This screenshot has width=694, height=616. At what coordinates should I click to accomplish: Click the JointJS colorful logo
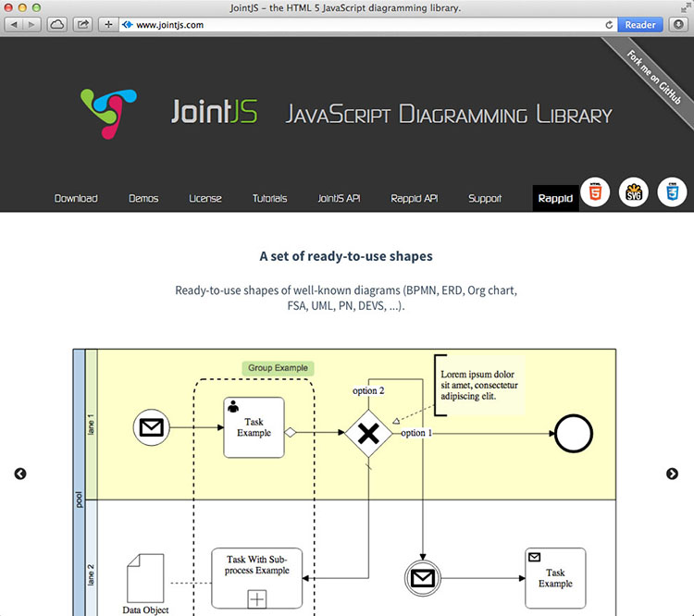[108, 113]
